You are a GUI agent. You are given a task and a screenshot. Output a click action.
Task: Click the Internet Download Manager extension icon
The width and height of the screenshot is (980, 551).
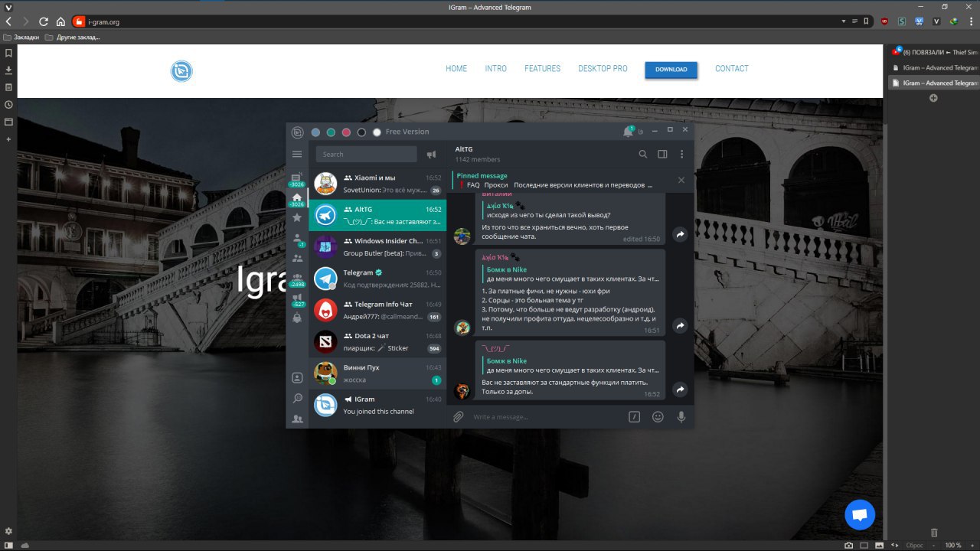click(954, 21)
